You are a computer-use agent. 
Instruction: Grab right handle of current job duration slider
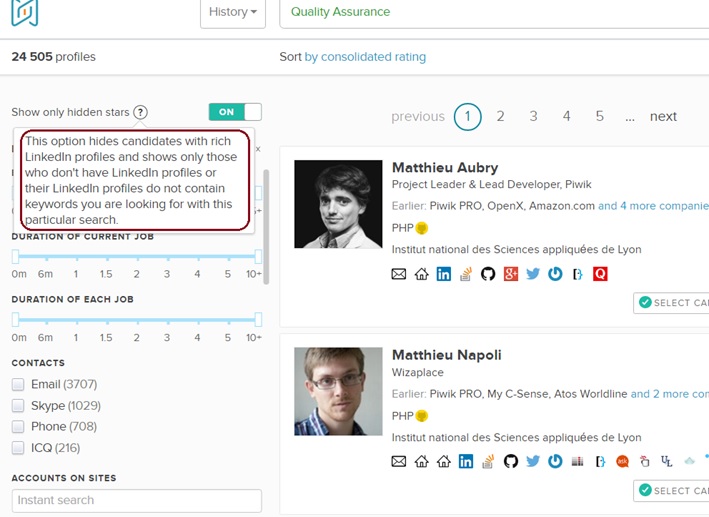(258, 256)
